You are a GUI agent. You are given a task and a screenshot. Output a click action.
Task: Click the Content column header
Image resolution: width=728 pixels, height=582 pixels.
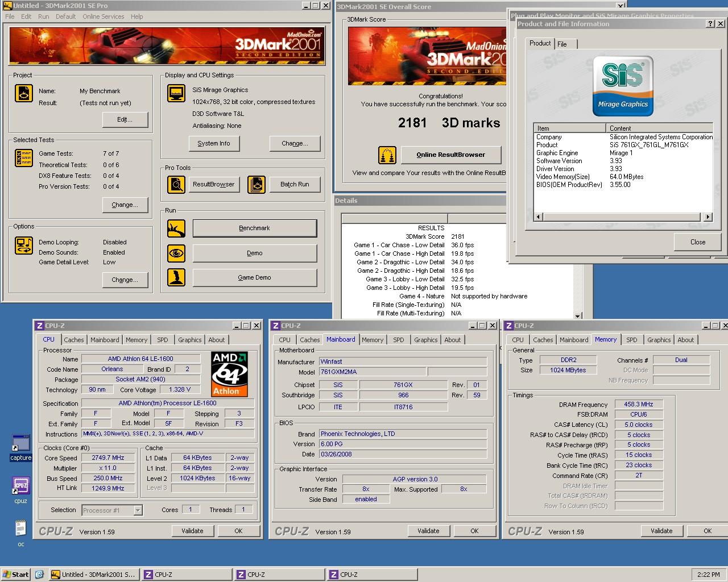tap(659, 128)
